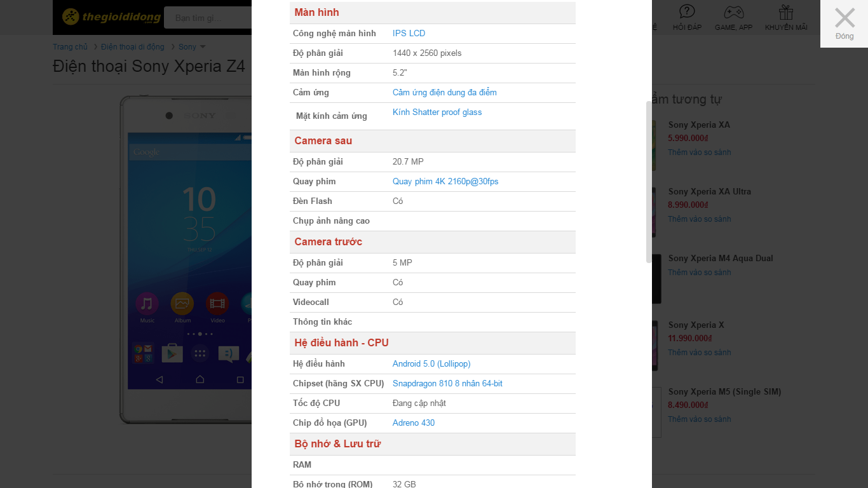The image size is (868, 488).
Task: Open Điện thoại di động breadcrumb
Action: 132,47
